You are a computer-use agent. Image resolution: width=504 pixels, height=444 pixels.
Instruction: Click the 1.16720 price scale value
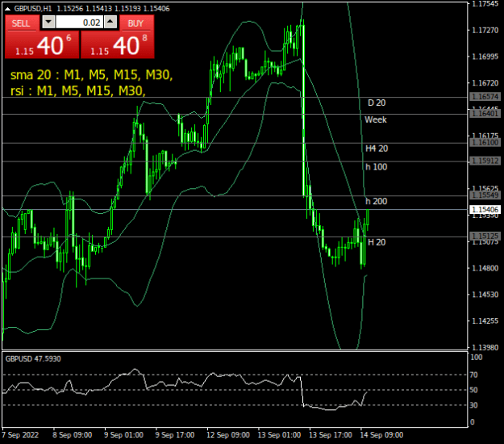(x=485, y=83)
